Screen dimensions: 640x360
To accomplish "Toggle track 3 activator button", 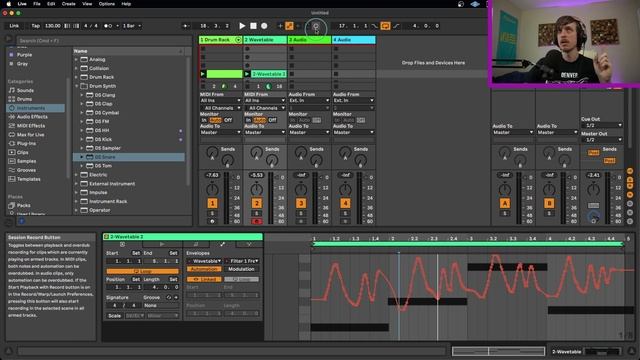I will click(x=301, y=203).
